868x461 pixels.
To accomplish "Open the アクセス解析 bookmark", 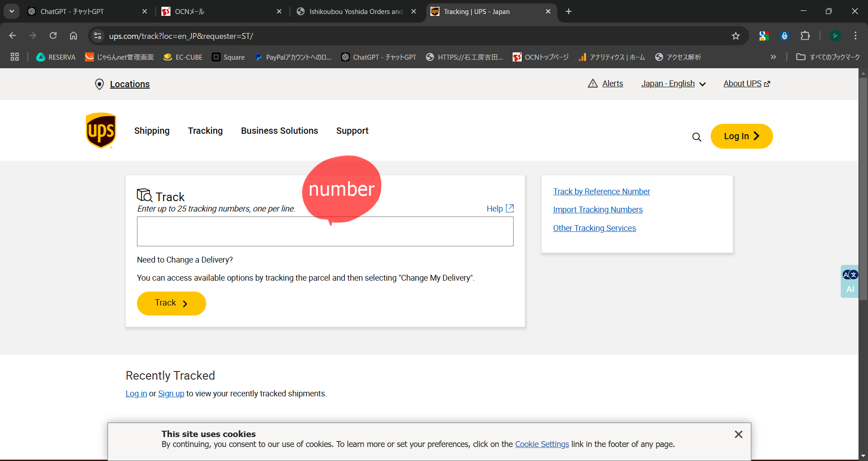I will click(678, 57).
